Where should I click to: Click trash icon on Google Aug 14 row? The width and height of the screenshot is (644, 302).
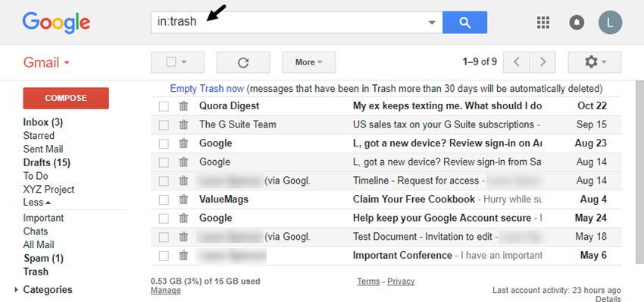coord(183,162)
